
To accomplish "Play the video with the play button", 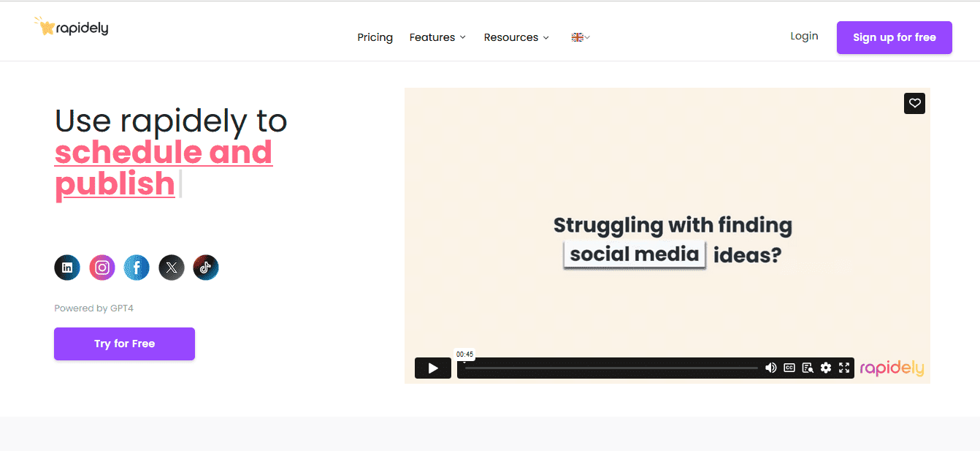I will (433, 368).
